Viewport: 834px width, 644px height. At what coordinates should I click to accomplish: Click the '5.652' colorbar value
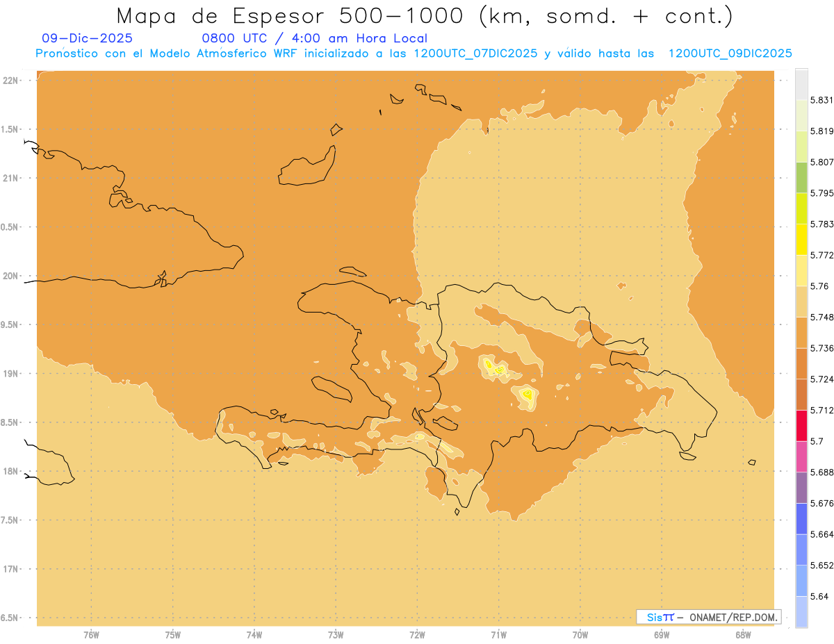click(x=821, y=565)
